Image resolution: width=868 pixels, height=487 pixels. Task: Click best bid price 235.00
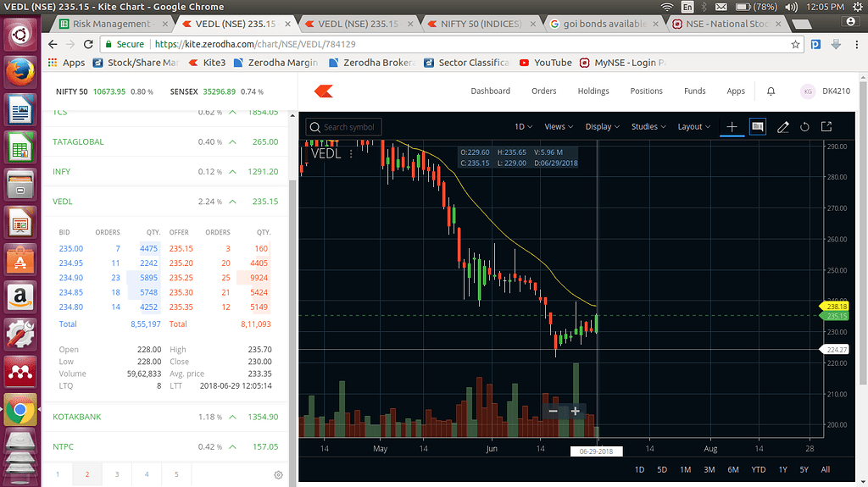click(x=71, y=248)
